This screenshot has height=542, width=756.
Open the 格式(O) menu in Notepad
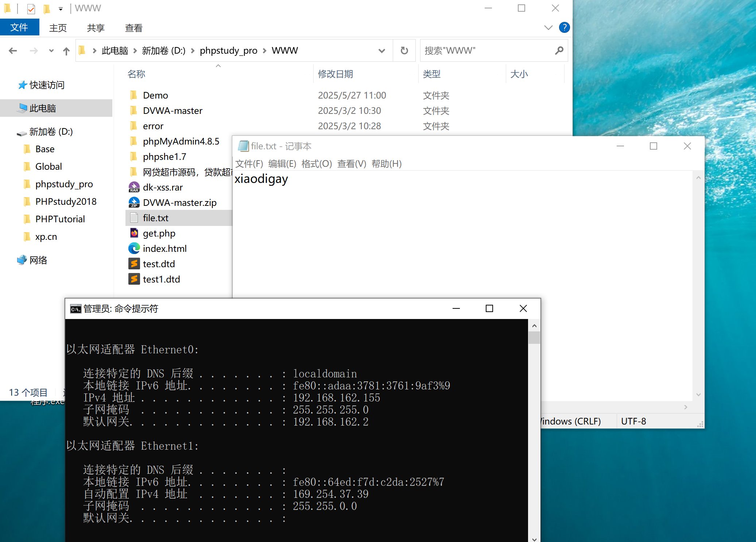pyautogui.click(x=317, y=164)
